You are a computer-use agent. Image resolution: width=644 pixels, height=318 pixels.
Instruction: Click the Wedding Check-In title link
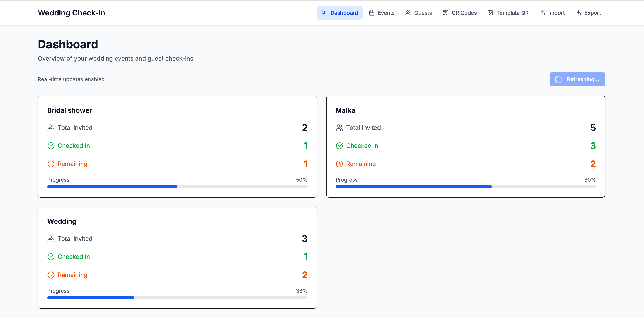72,13
